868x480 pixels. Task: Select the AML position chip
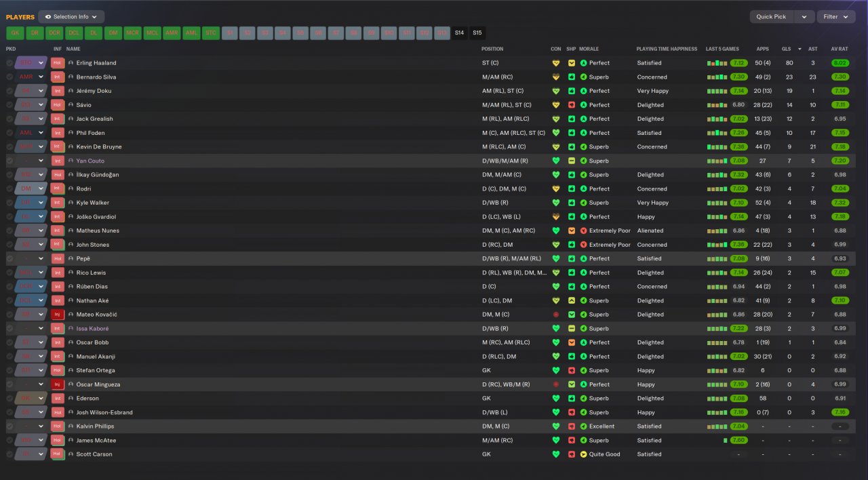(191, 33)
